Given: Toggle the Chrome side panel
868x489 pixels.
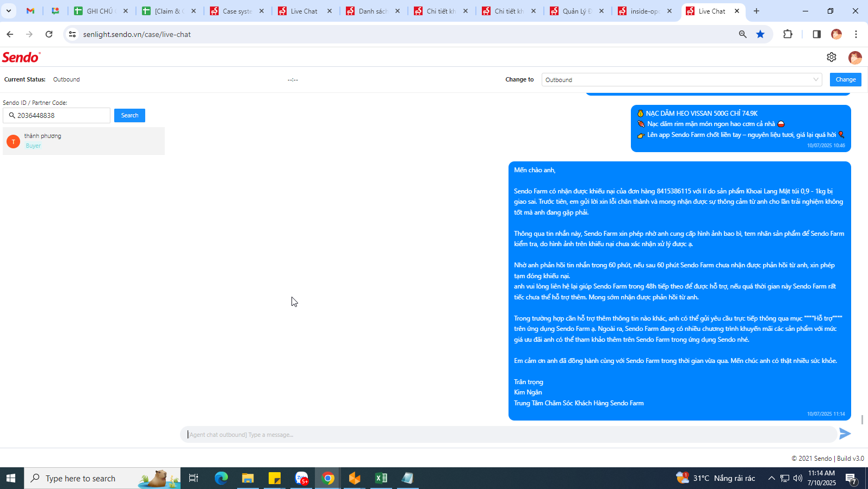Looking at the screenshot, I should point(816,34).
